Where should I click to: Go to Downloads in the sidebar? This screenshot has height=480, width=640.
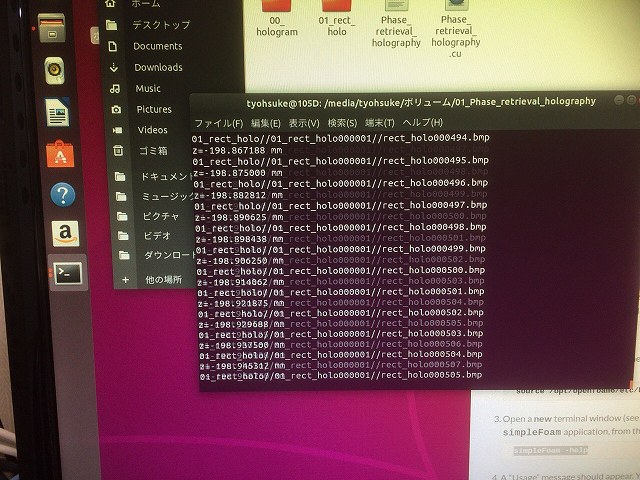157,67
